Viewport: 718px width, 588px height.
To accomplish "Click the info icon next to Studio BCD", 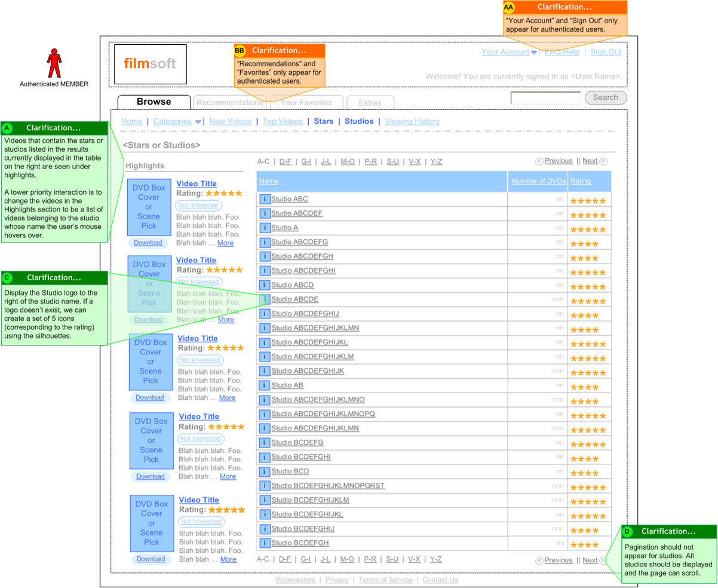I will point(265,471).
